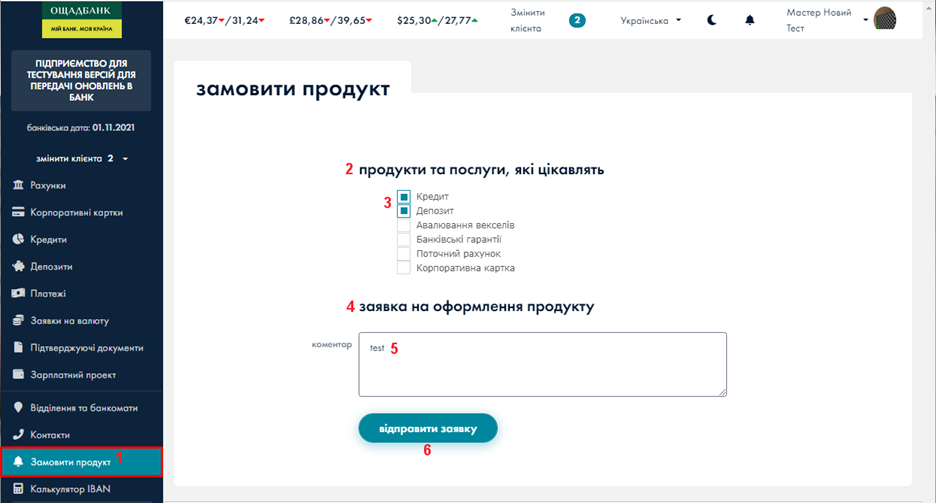The height and width of the screenshot is (503, 936).
Task: Click the user avatar picture
Action: click(885, 19)
